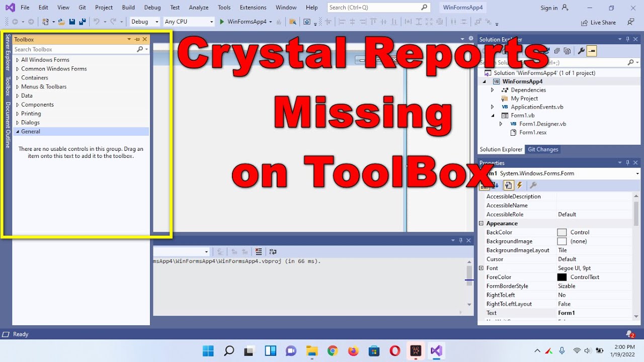Screen dimensions: 644x362
Task: Start debugging with the green play icon
Action: pos(221,22)
